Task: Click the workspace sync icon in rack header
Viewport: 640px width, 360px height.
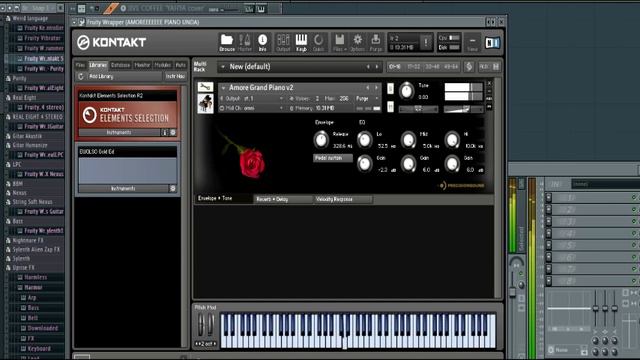Action: (469, 67)
